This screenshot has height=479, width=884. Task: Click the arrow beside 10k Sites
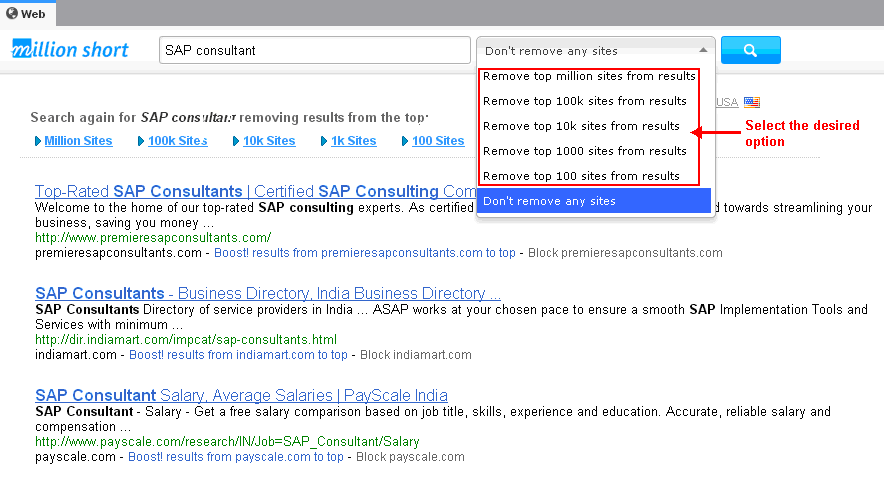pyautogui.click(x=236, y=141)
